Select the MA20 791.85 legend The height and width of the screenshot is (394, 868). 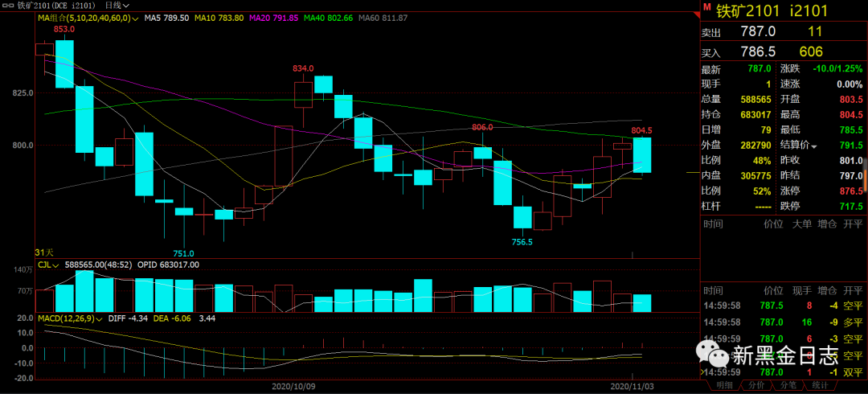(274, 18)
